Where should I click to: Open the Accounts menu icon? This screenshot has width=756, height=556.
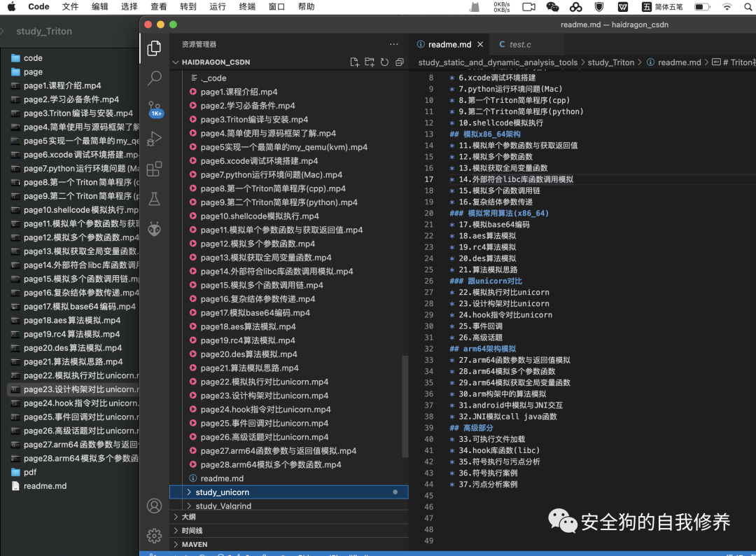154,506
